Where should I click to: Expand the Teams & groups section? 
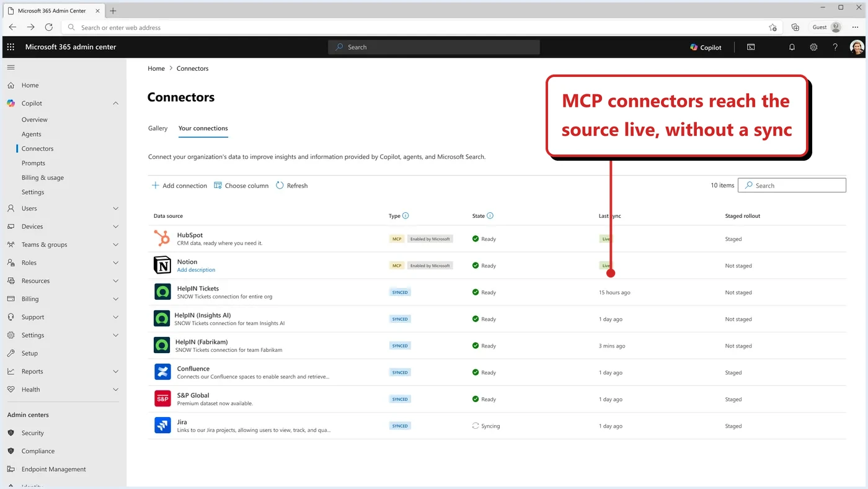point(115,244)
